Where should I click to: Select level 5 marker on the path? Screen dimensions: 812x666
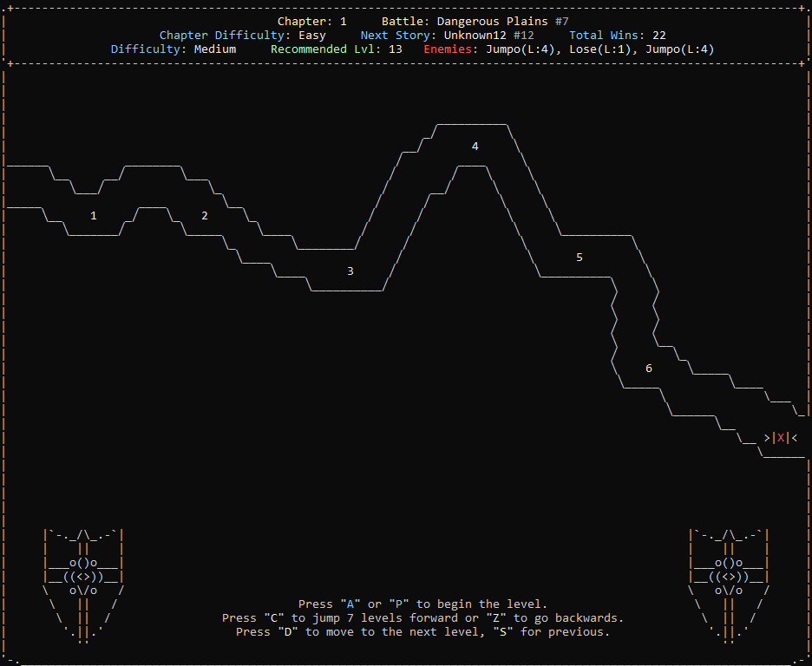[579, 258]
